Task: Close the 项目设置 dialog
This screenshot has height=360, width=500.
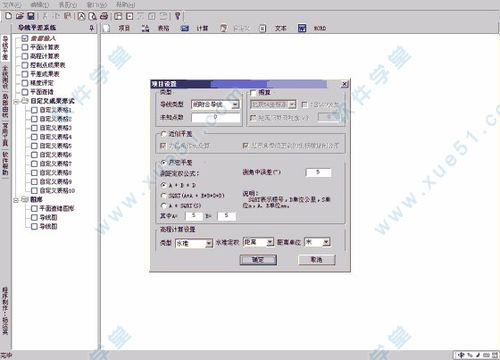Action: (x=345, y=84)
